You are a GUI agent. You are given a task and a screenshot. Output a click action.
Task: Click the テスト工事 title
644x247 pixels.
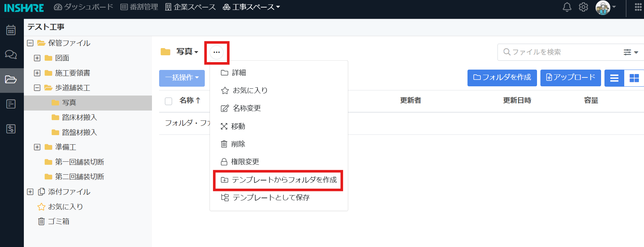point(46,27)
